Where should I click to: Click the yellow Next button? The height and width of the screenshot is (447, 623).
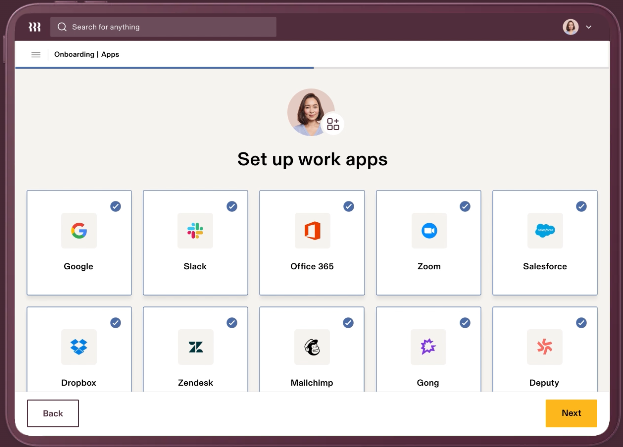click(571, 413)
